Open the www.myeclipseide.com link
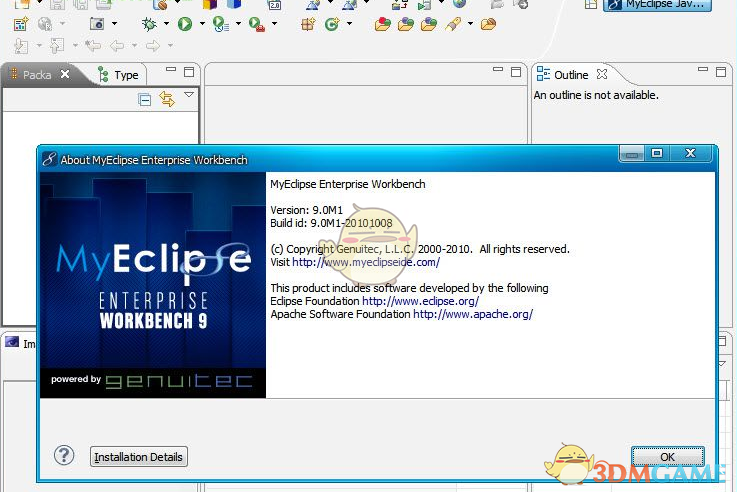Image resolution: width=737 pixels, height=492 pixels. (x=366, y=262)
